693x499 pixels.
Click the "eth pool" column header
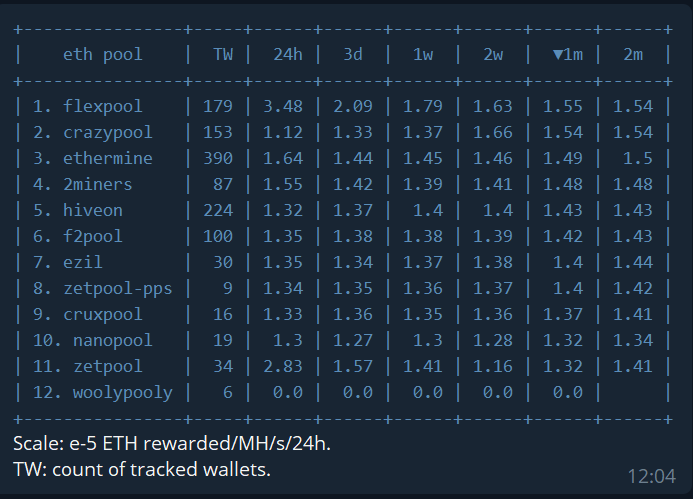103,55
